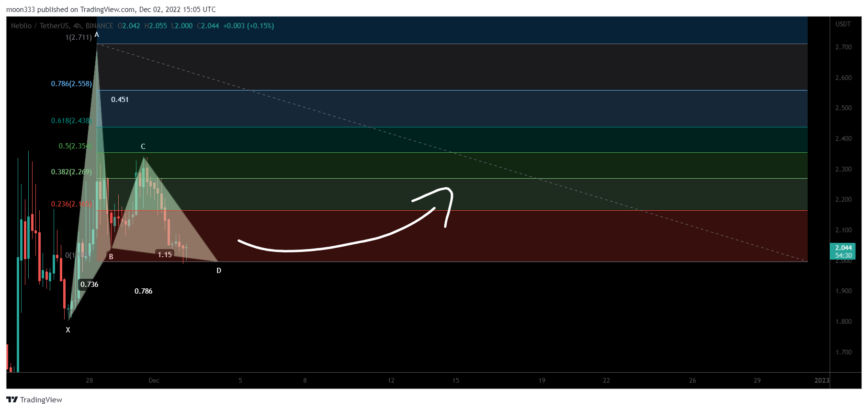Click pattern point label A
Screen dimensions: 868x410
click(97, 35)
